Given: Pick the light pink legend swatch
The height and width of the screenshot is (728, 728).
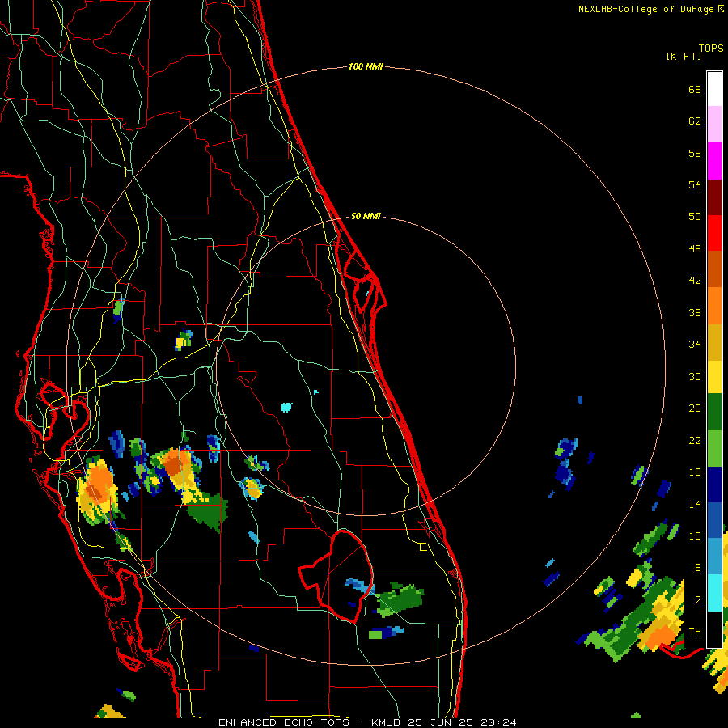Looking at the screenshot, I should click(714, 124).
